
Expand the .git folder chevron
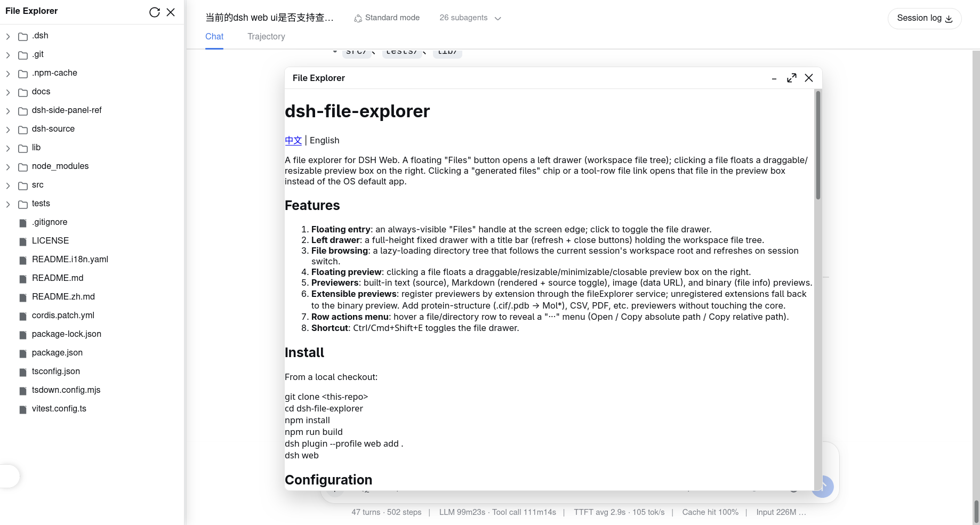tap(8, 55)
